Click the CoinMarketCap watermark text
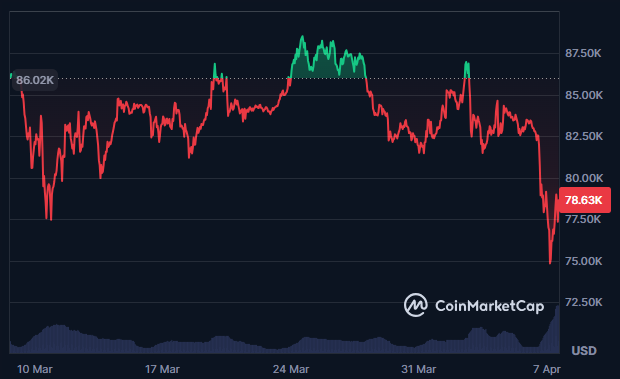620x379 pixels. click(490, 306)
